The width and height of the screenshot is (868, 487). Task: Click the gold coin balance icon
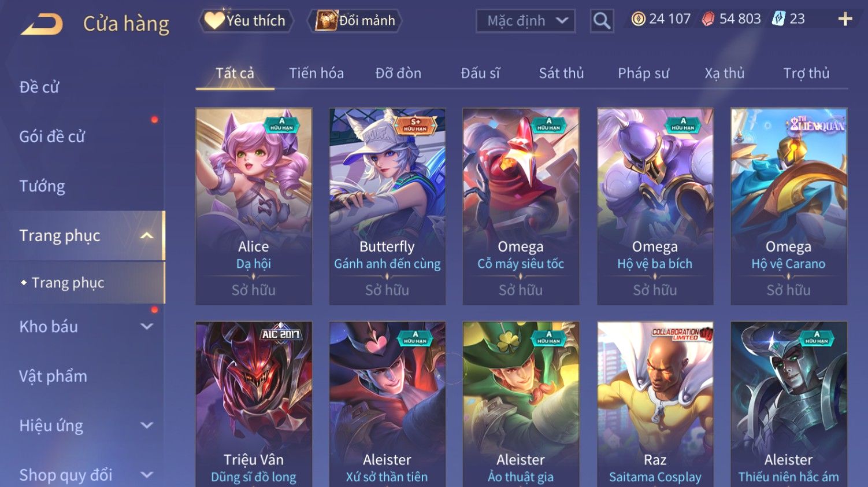click(x=638, y=19)
